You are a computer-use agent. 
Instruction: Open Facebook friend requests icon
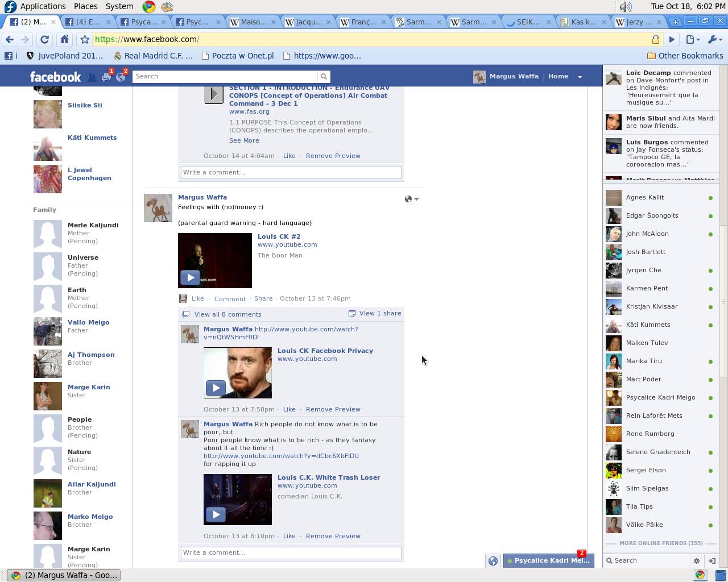[92, 77]
